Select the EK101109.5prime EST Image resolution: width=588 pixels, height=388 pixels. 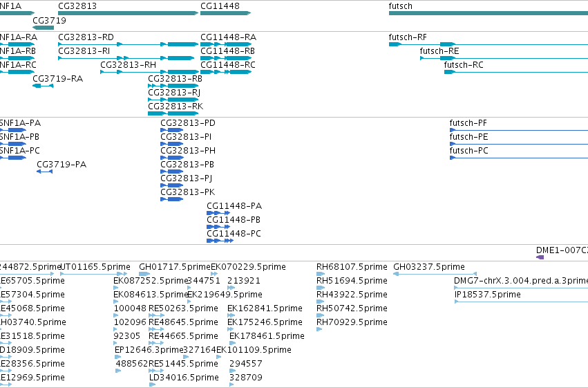pos(219,357)
